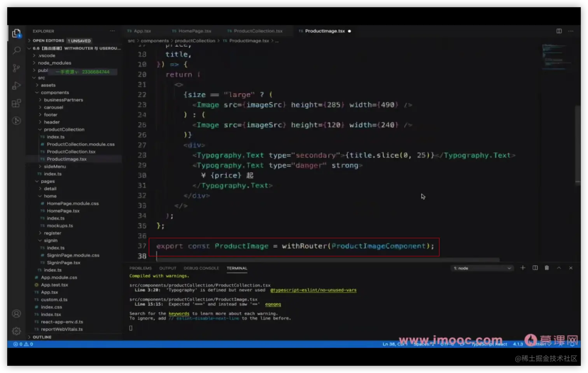This screenshot has height=373, width=588.
Task: Expand the sideMenu folder
Action: click(55, 166)
